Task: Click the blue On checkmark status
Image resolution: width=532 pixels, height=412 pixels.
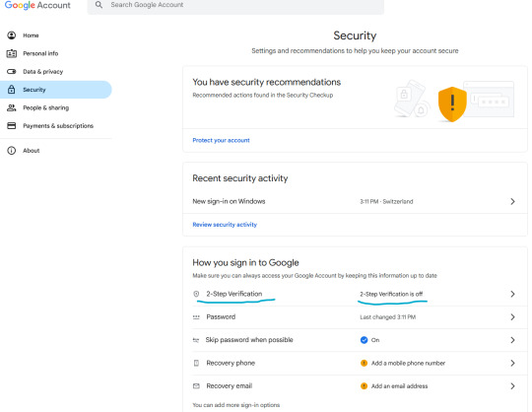Action: tap(365, 340)
